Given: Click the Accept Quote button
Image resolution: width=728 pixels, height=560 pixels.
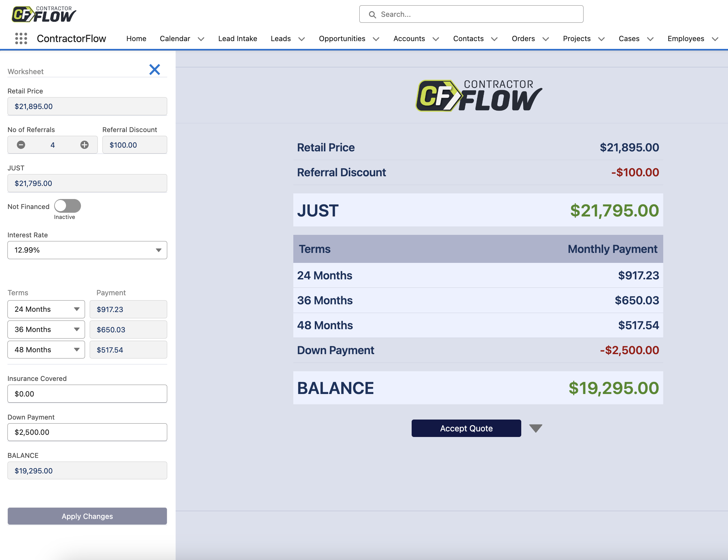Looking at the screenshot, I should click(x=466, y=428).
